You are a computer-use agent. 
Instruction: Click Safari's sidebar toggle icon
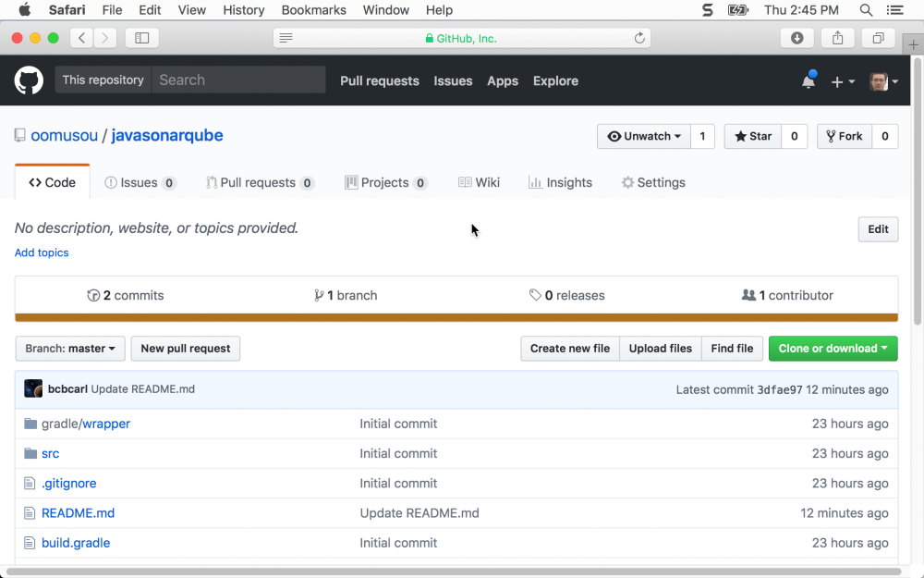142,38
